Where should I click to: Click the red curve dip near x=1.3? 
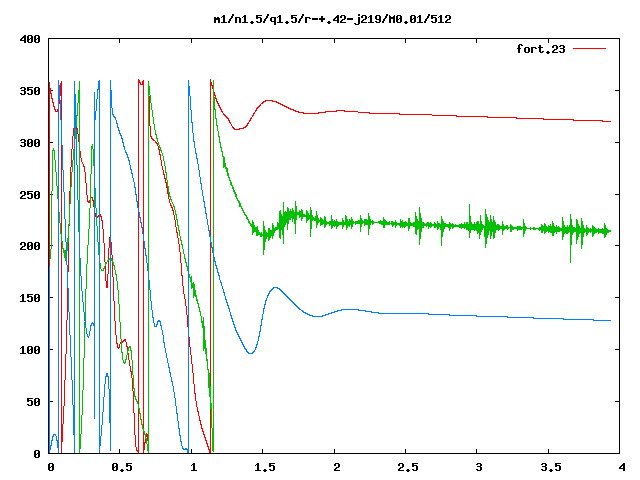pyautogui.click(x=236, y=129)
